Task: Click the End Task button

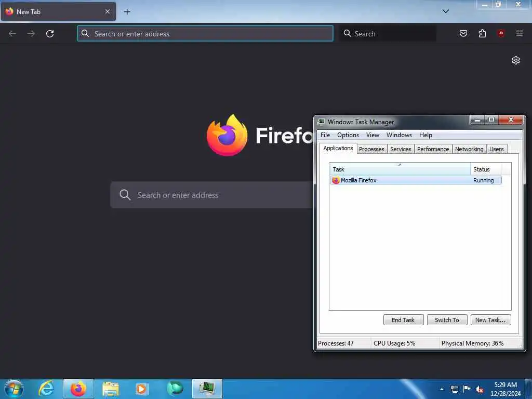Action: [403, 320]
